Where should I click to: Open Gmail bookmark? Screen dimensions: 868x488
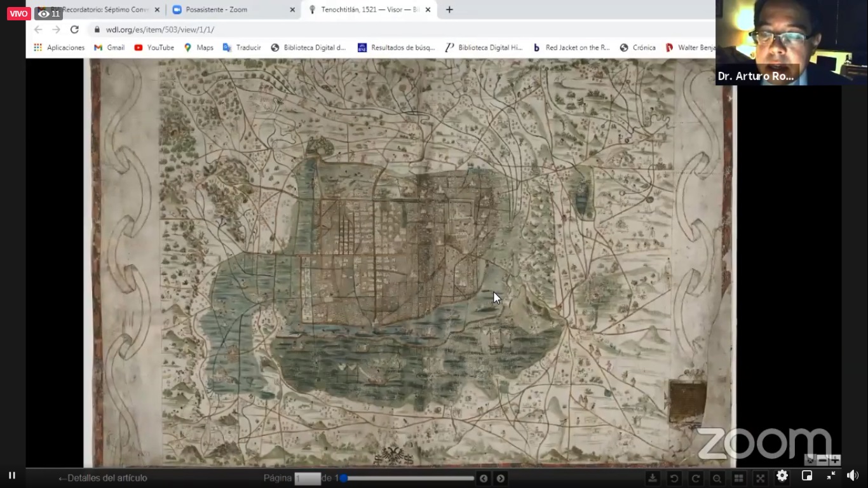point(109,48)
